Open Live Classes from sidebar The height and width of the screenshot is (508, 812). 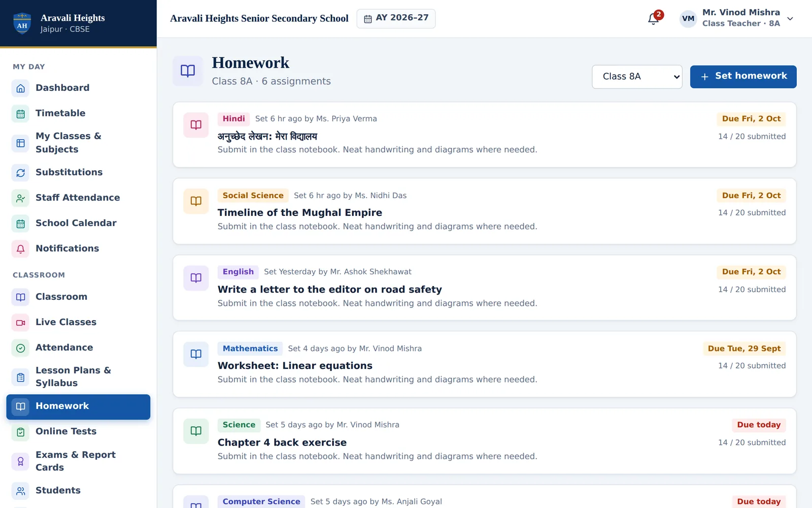(x=78, y=322)
